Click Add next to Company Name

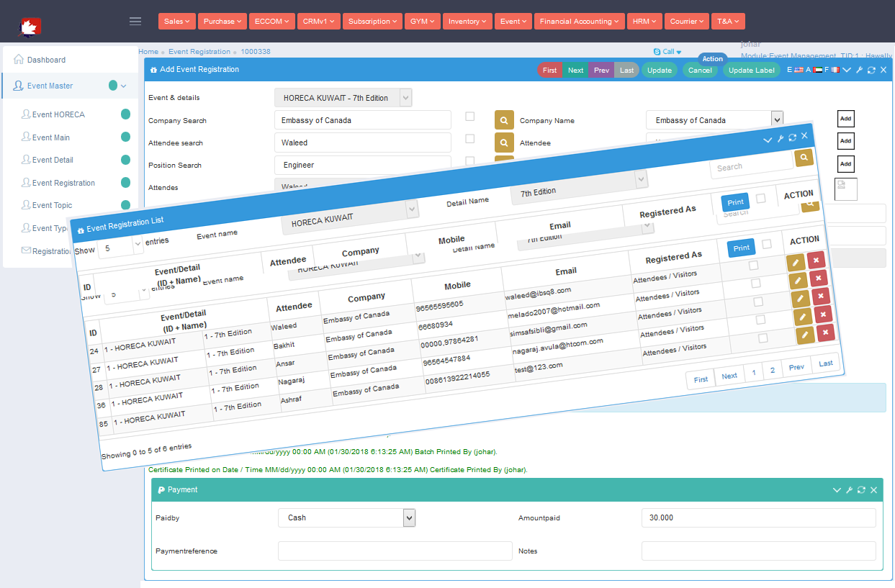(x=846, y=119)
